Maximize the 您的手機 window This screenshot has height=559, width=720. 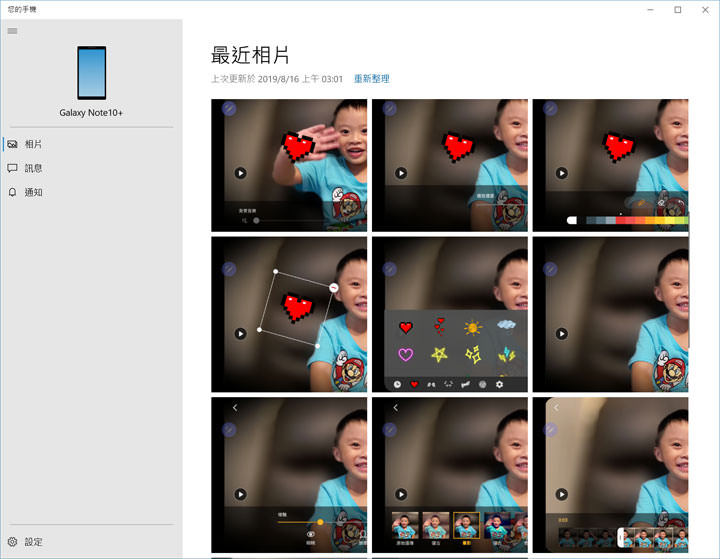point(677,9)
